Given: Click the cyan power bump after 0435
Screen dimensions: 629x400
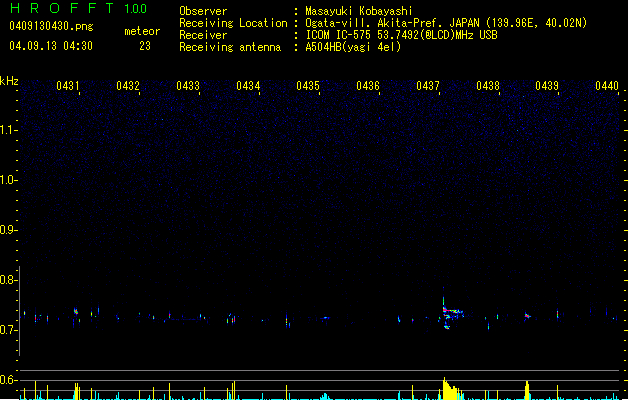Looking at the screenshot, I should point(325,397).
